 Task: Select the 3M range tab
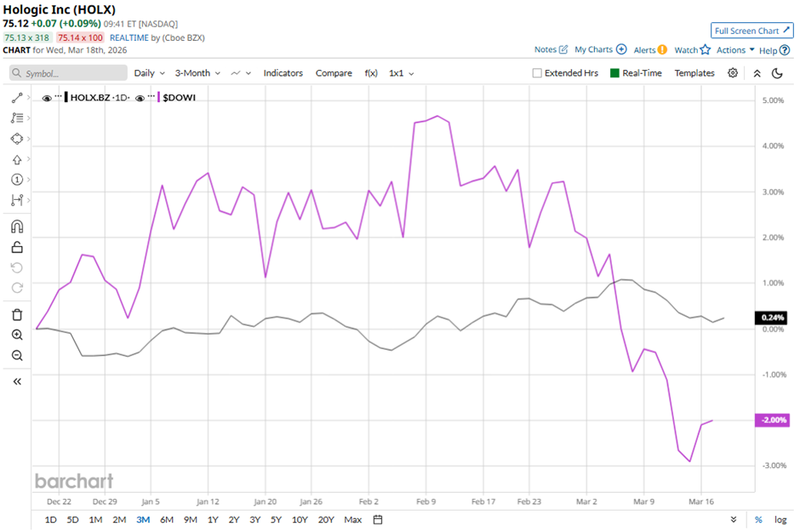(x=143, y=520)
